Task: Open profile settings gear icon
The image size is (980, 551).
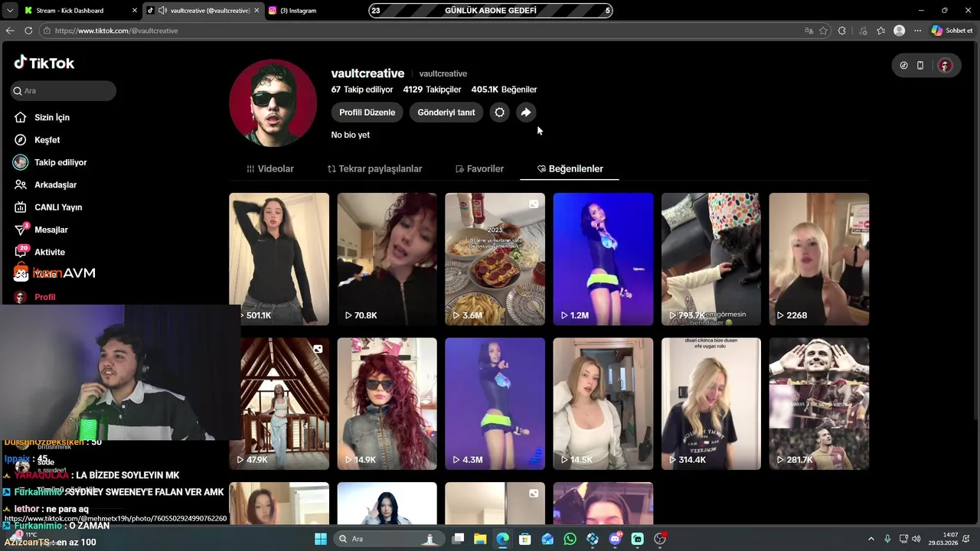Action: point(499,112)
